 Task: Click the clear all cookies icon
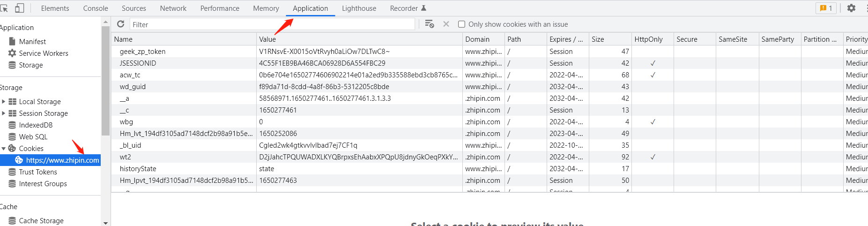(429, 24)
